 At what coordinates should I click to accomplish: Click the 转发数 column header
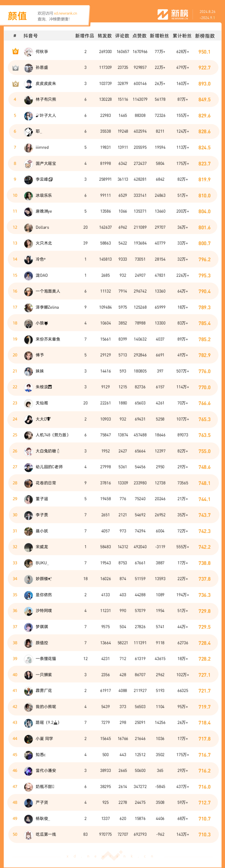[x=105, y=36]
